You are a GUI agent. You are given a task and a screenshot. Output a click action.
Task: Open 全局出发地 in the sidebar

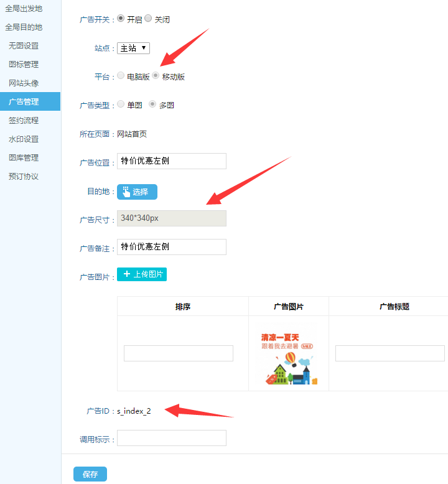24,9
